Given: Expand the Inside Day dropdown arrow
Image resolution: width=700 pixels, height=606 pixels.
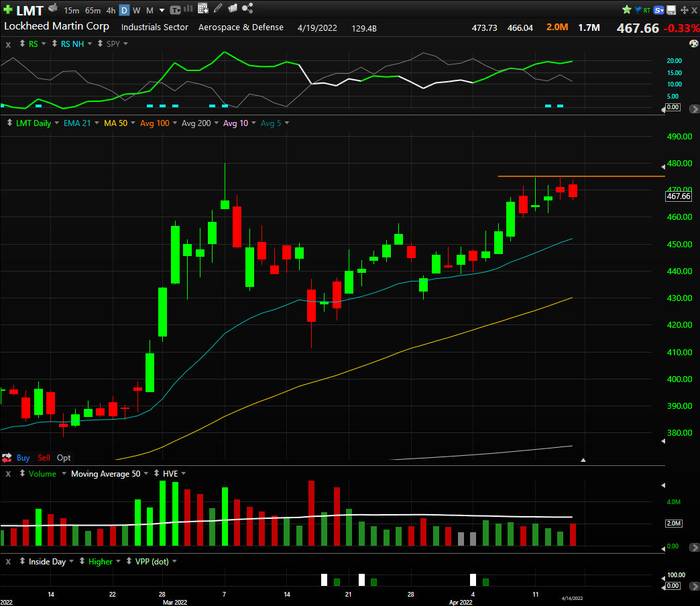Looking at the screenshot, I should point(72,561).
